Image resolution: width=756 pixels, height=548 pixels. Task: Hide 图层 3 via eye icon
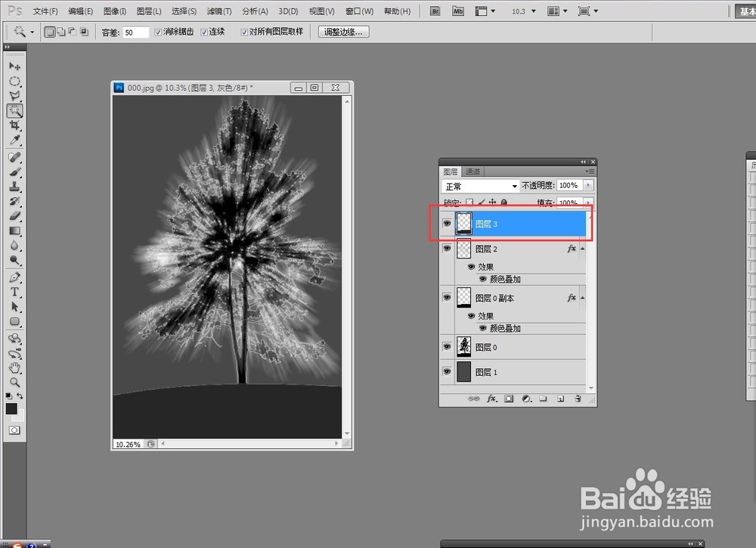(x=447, y=224)
